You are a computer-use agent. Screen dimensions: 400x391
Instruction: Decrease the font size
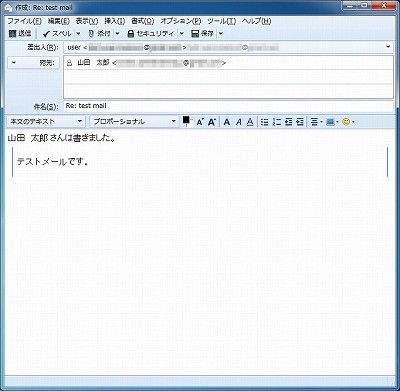pyautogui.click(x=200, y=122)
